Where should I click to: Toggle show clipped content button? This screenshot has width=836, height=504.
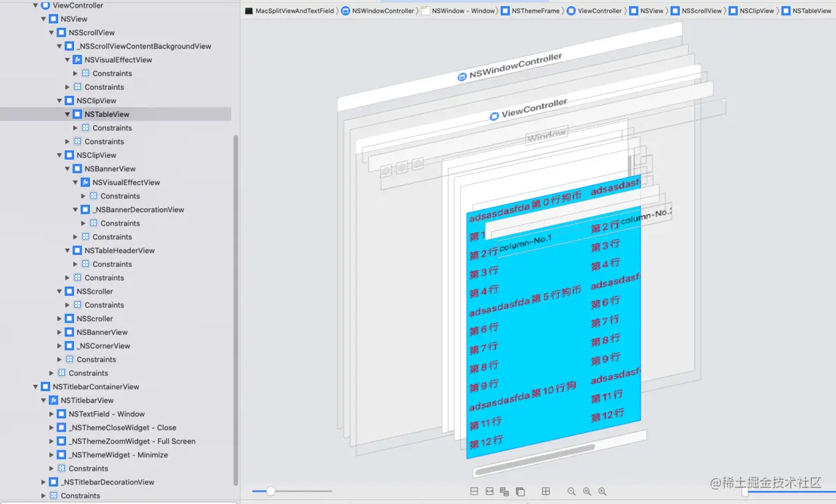coord(474,491)
